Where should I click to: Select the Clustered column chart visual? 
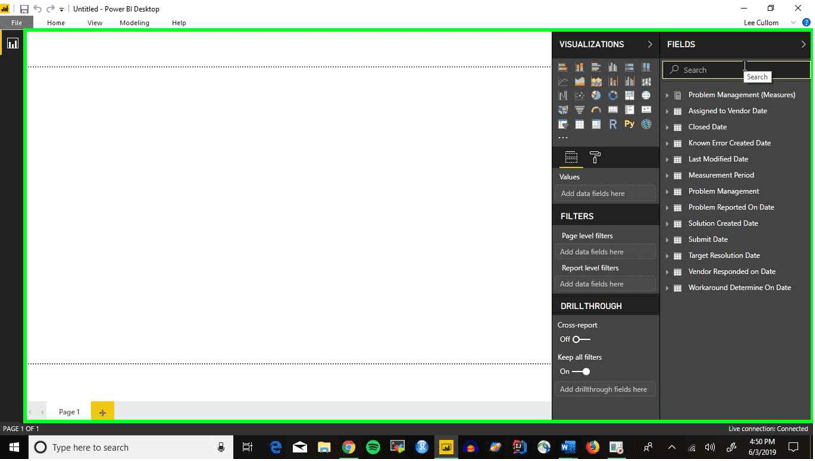pyautogui.click(x=613, y=67)
